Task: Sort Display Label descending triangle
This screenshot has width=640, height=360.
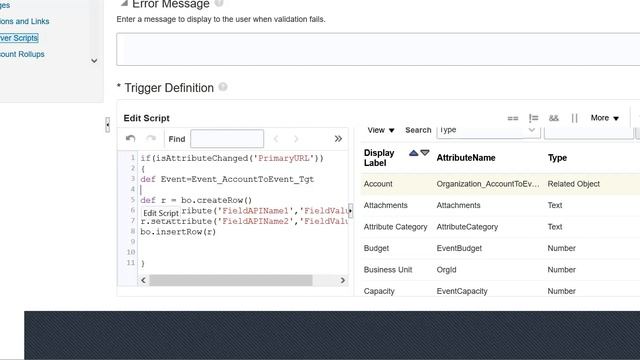Action: coord(425,153)
